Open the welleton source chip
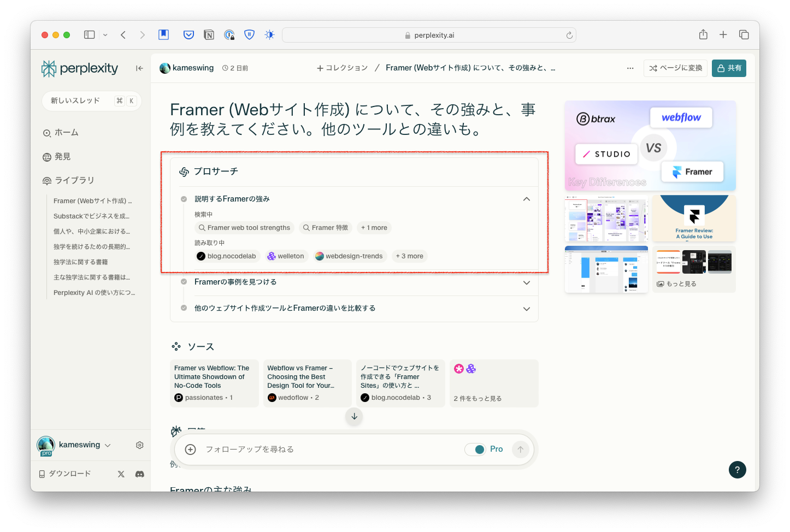790x532 pixels. (x=286, y=256)
